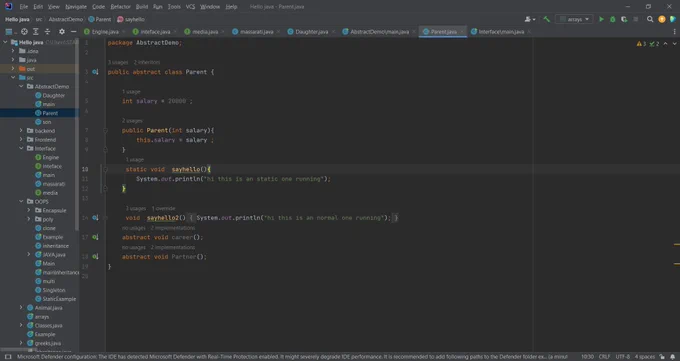The width and height of the screenshot is (680, 361).
Task: Open the user account icon menu
Action: 530,19
